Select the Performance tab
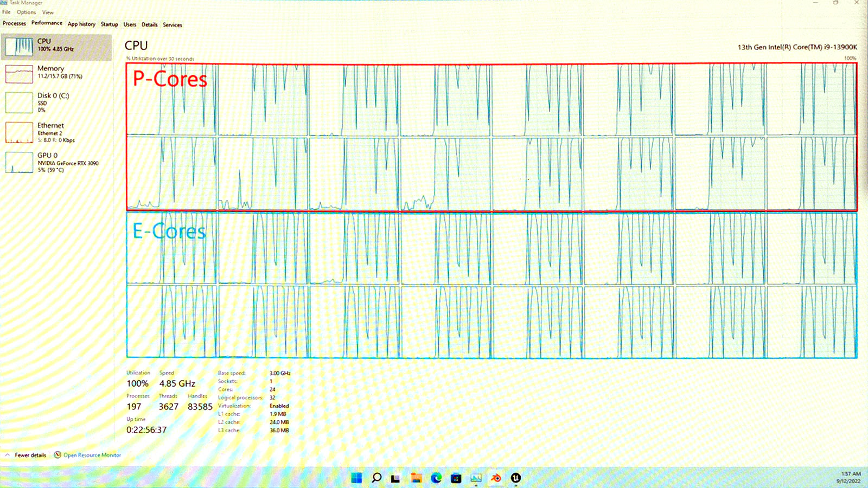The image size is (868, 488). 47,23
